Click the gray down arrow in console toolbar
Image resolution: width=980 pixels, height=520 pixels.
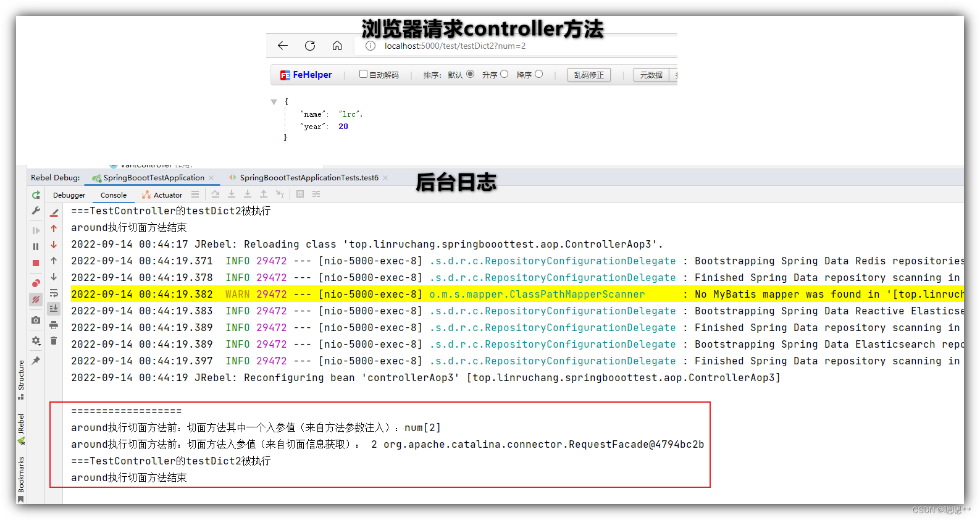54,277
